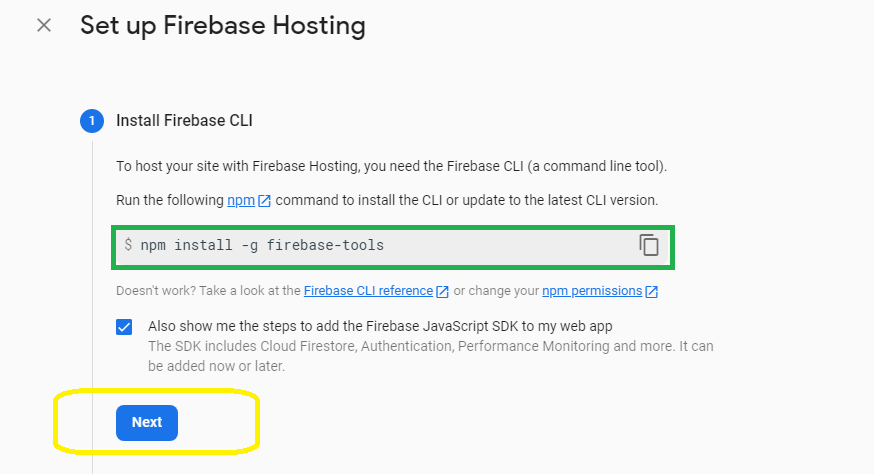The width and height of the screenshot is (874, 474).
Task: Select the Install Firebase CLI step heading
Action: [184, 121]
